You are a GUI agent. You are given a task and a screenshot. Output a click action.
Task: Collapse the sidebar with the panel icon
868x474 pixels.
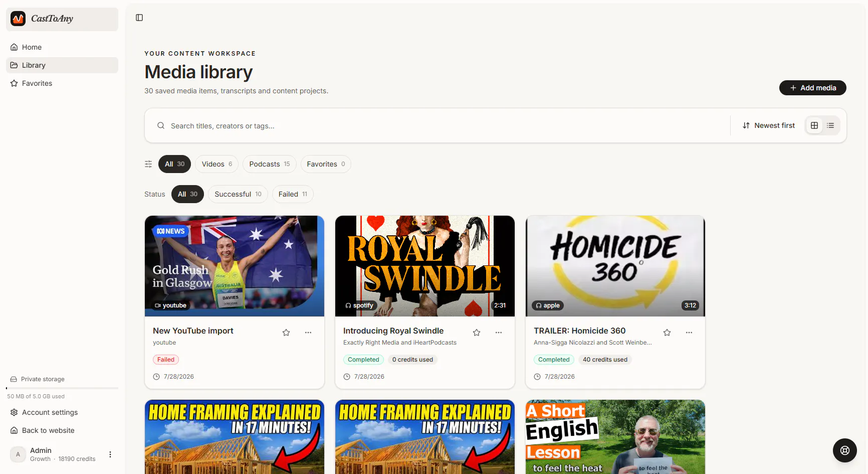[139, 18]
